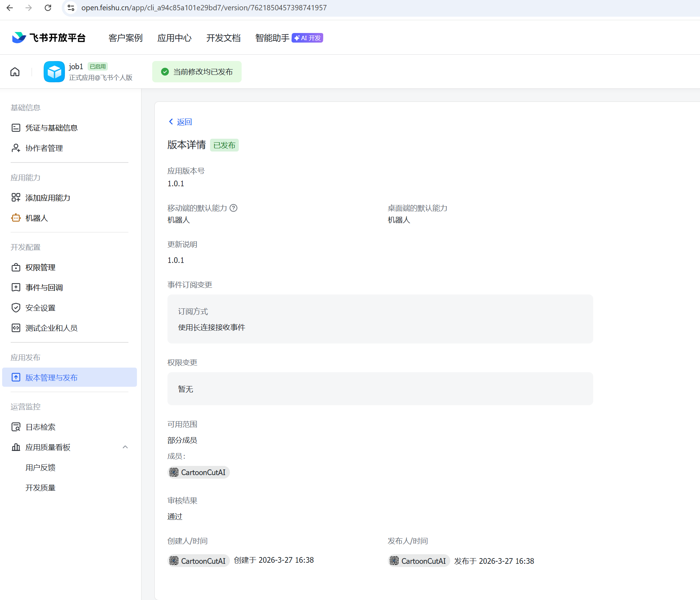Viewport: 700px width, 600px height.
Task: Open the 开发文档 top menu
Action: pyautogui.click(x=223, y=38)
